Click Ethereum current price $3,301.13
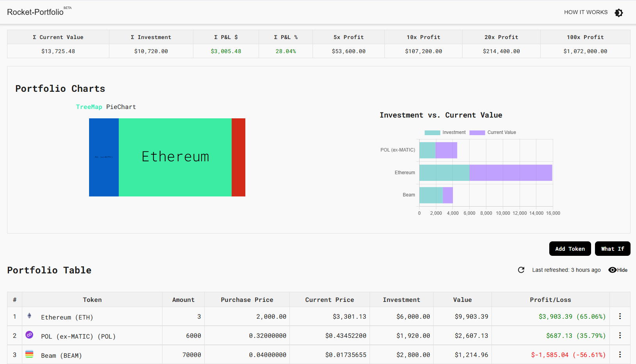 click(350, 316)
